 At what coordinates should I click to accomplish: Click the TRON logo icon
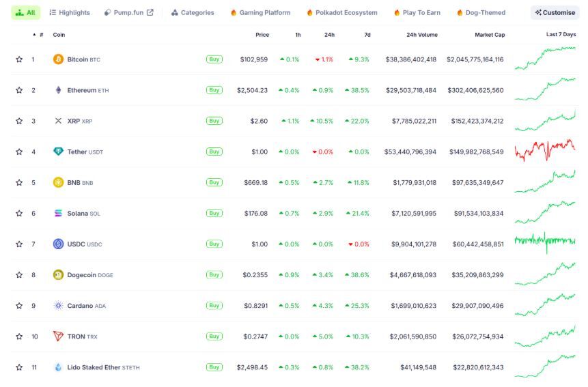click(x=58, y=336)
